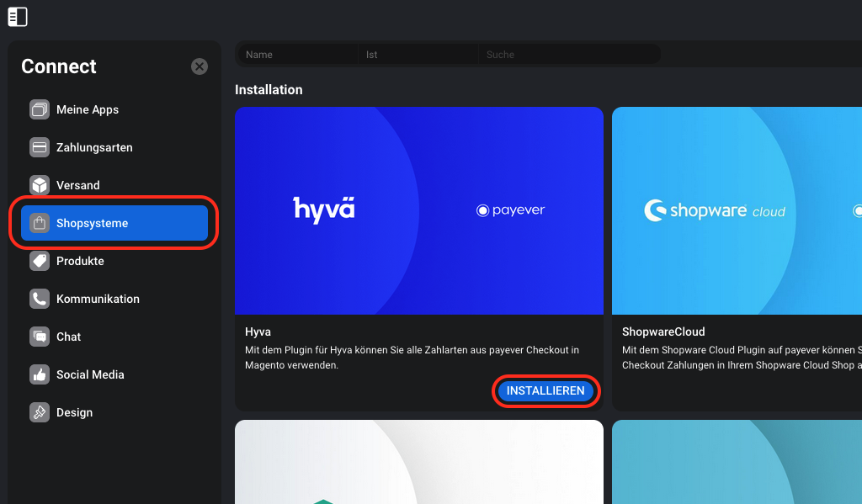Select the Shopsysteme menu item
Screen dimensions: 862x504
(x=114, y=223)
